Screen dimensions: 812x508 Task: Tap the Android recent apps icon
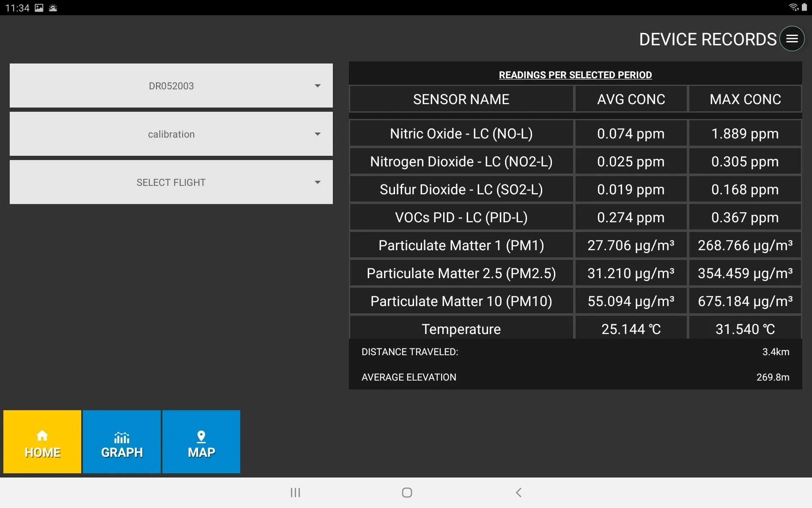[295, 492]
